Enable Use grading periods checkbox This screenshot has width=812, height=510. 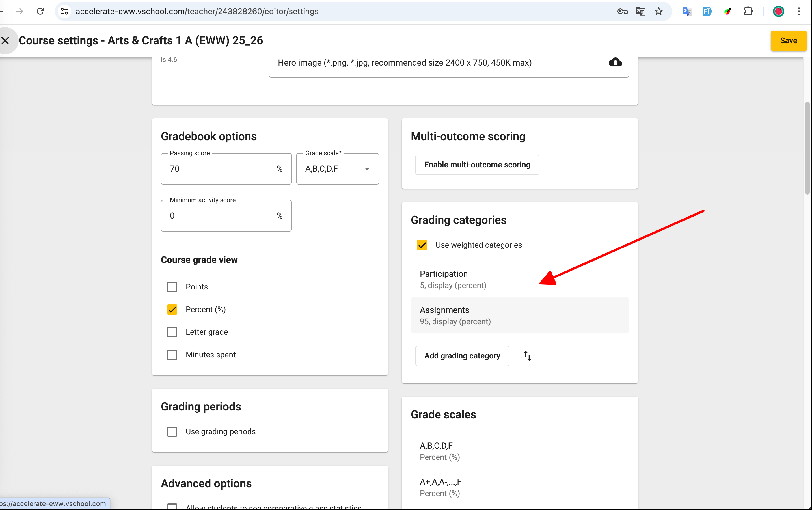click(172, 431)
